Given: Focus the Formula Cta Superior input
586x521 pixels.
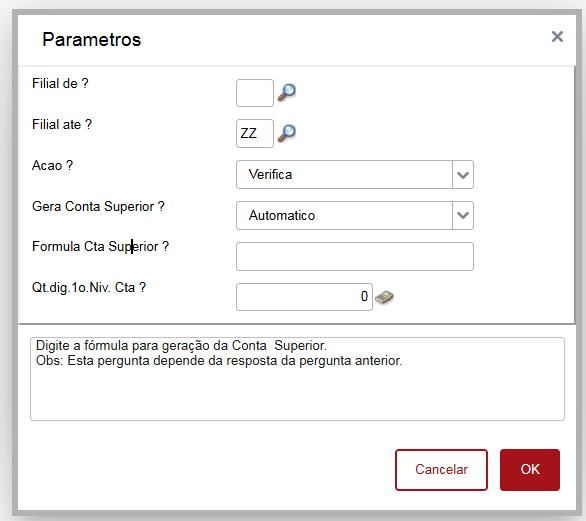Looking at the screenshot, I should pyautogui.click(x=355, y=256).
